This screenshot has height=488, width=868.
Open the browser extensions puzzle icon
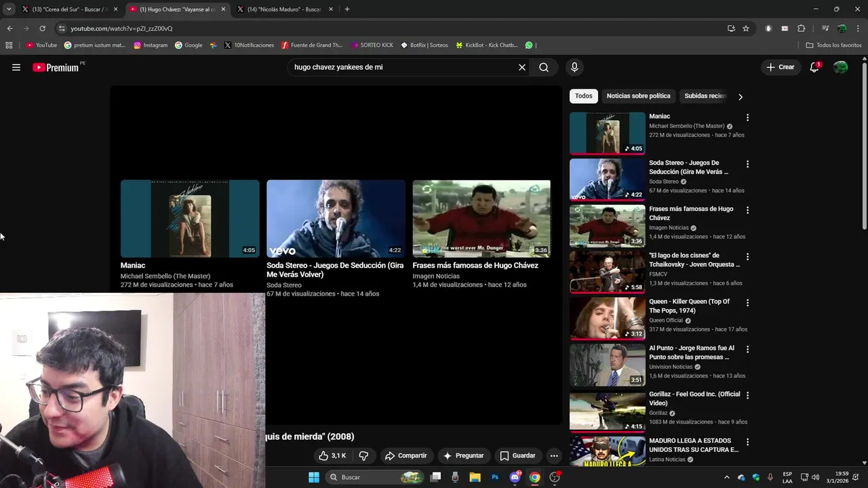tap(802, 28)
